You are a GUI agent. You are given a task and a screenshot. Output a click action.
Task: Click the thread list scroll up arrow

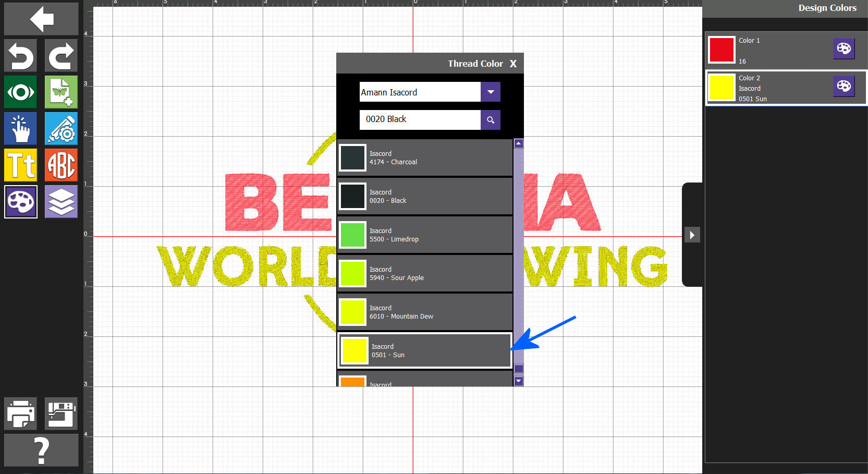click(519, 143)
